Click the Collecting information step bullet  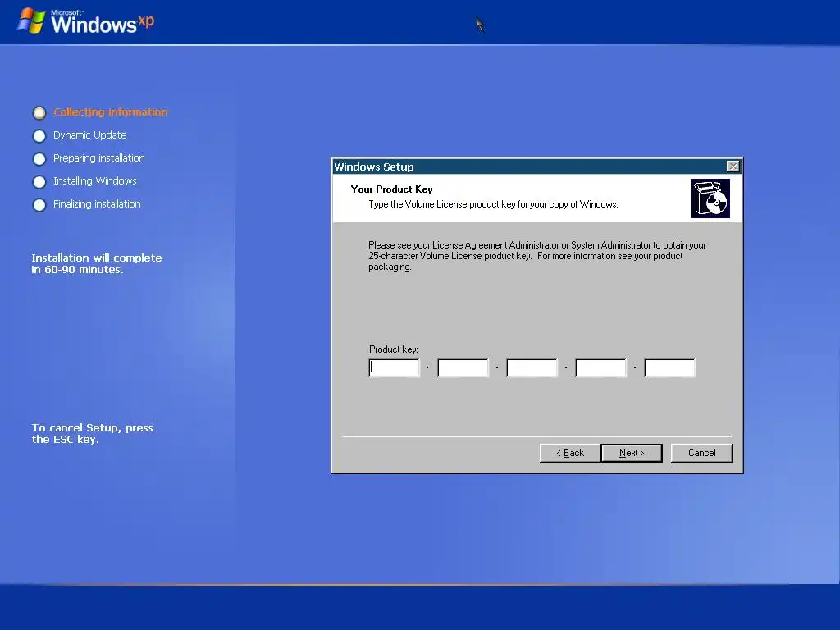39,113
